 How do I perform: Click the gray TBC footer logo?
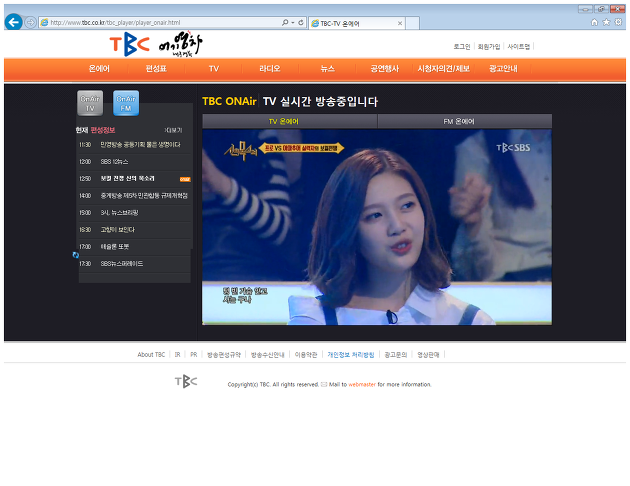pos(186,381)
